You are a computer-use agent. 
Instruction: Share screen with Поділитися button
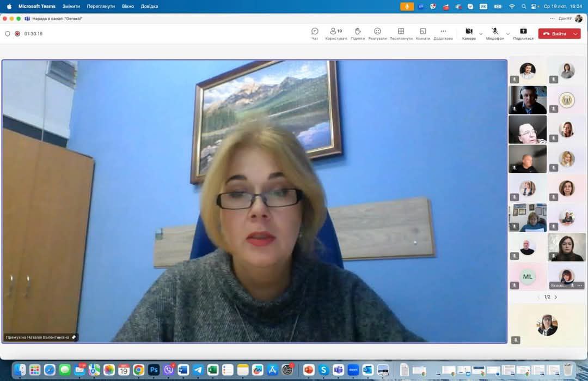[523, 34]
